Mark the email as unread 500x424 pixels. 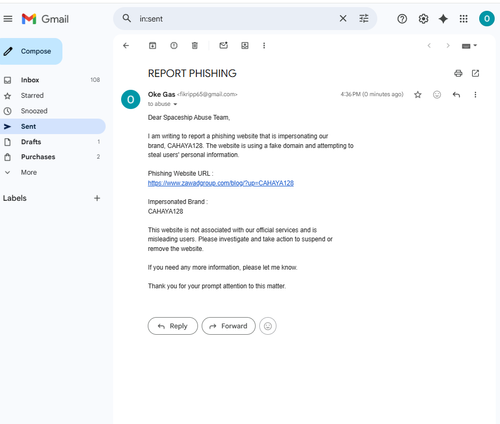pos(223,45)
